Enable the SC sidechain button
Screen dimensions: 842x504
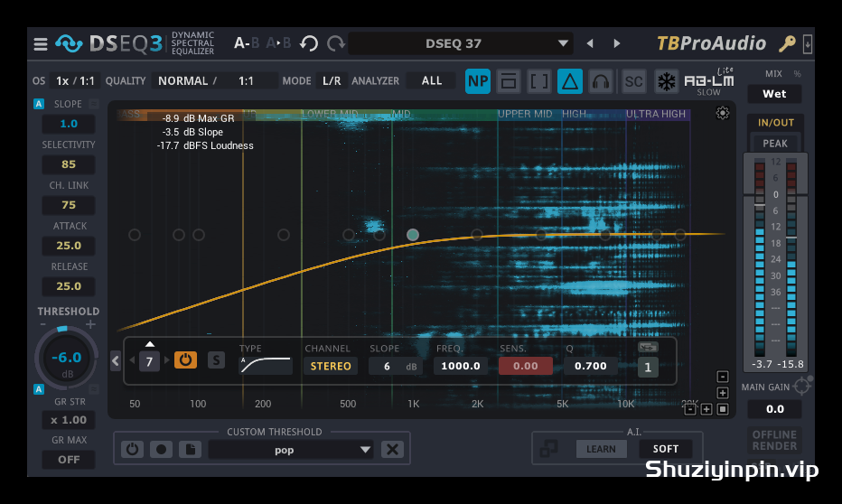click(633, 81)
